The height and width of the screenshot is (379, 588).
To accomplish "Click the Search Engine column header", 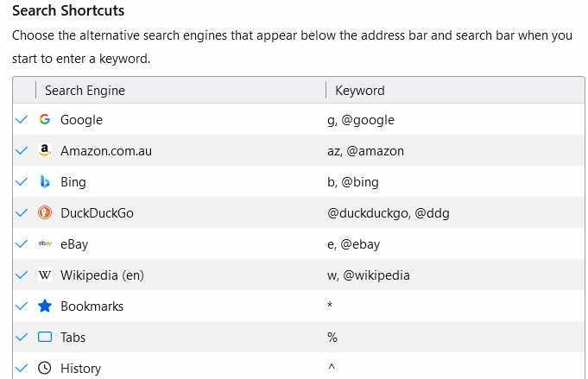I will tap(85, 90).
